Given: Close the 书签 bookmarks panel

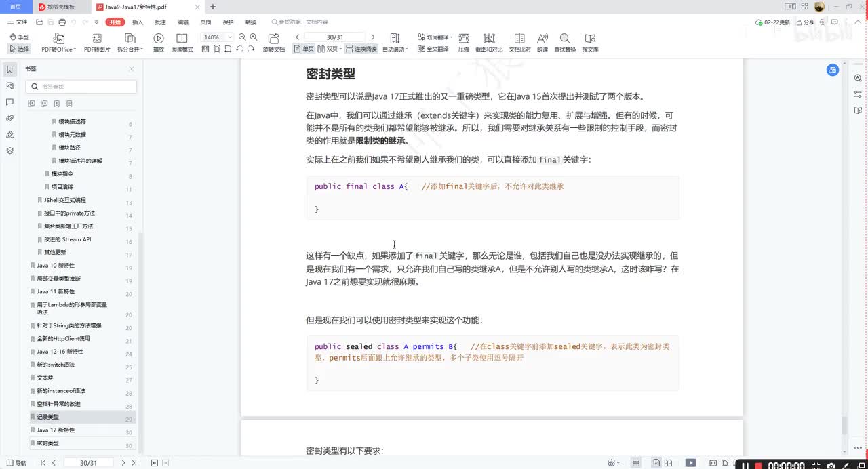Looking at the screenshot, I should coord(132,69).
